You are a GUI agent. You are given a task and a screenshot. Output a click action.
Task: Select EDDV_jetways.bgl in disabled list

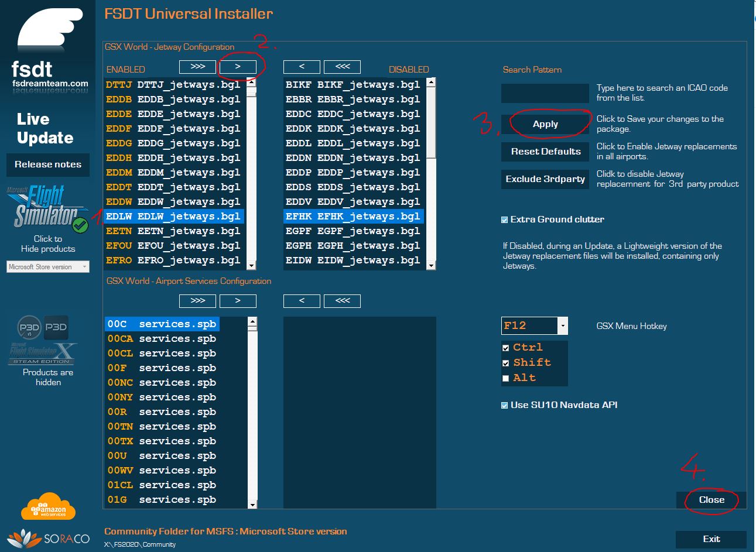(x=355, y=202)
